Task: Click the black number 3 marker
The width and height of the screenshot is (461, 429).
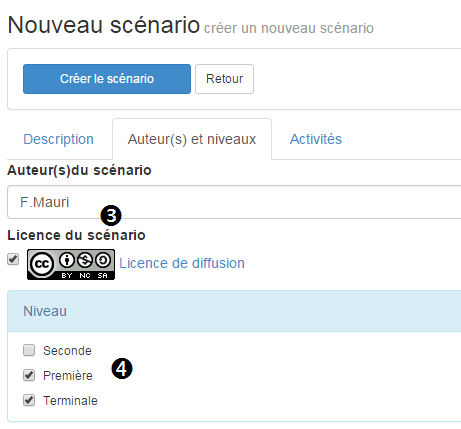Action: [x=111, y=215]
